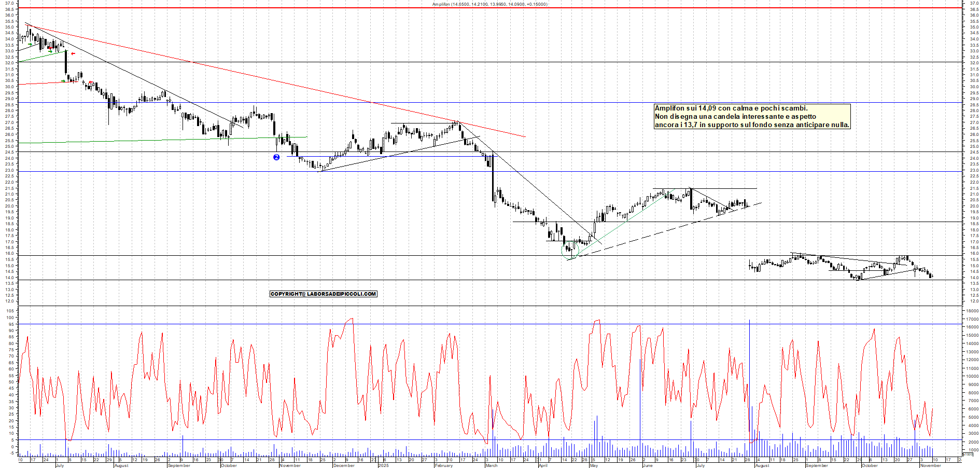The height and width of the screenshot is (468, 980).
Task: Click the Amplifon chart title header
Action: 490,4
